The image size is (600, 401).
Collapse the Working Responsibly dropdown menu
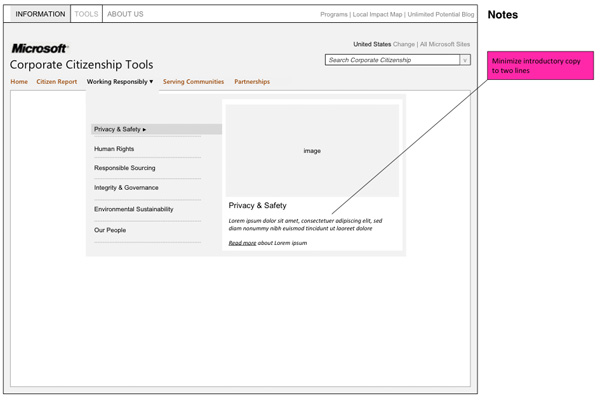coord(120,82)
